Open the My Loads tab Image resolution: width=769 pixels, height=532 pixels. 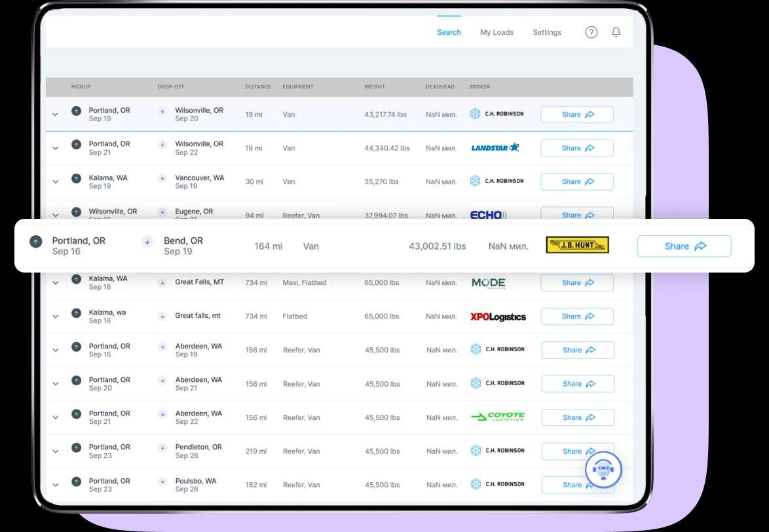pos(497,32)
